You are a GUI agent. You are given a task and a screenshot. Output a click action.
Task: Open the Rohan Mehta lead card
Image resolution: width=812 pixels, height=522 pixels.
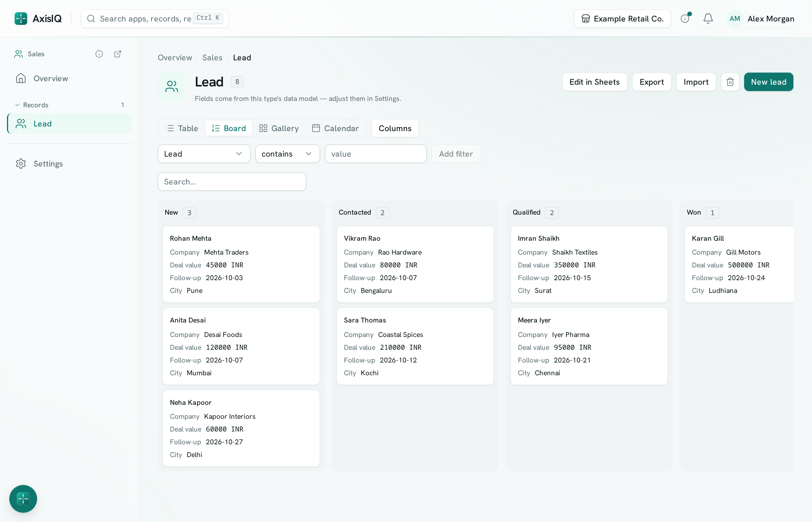click(241, 264)
